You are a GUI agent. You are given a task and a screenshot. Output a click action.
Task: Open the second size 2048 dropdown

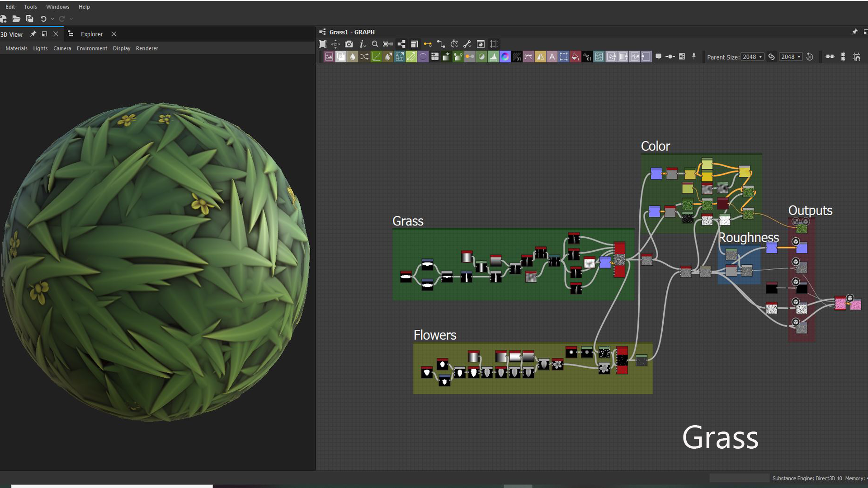(791, 57)
